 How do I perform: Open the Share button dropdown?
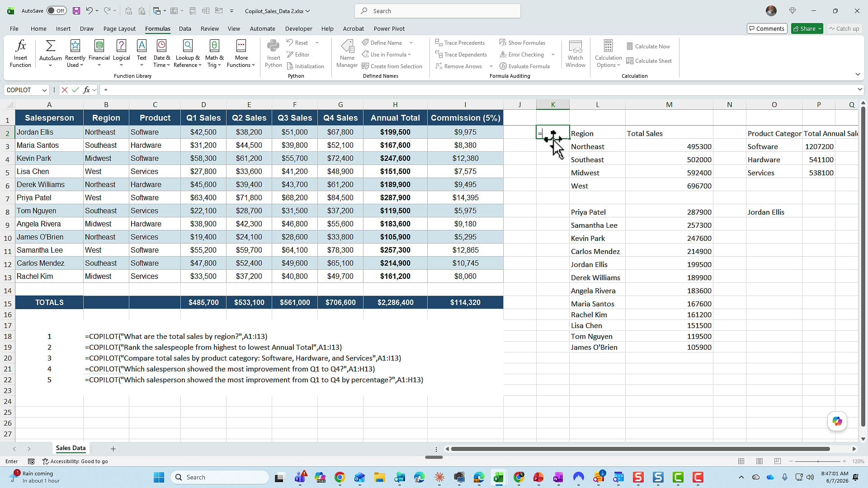coord(820,28)
